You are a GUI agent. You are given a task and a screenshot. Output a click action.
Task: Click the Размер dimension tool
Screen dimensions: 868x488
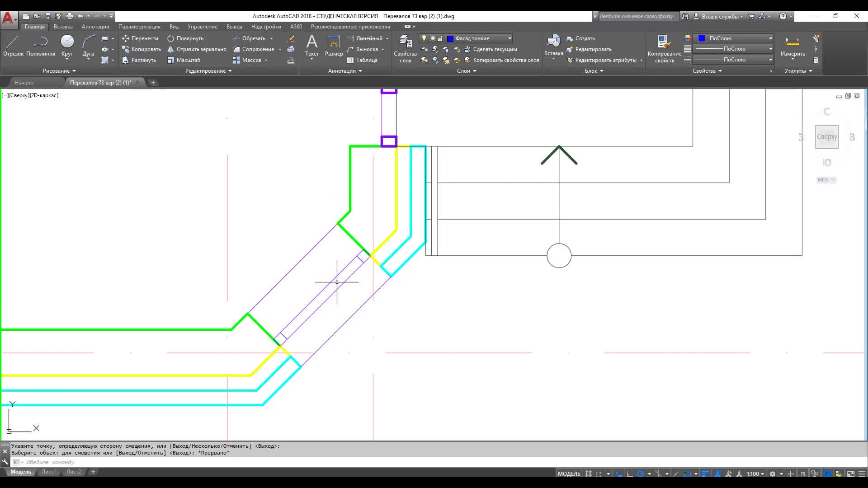coord(334,46)
